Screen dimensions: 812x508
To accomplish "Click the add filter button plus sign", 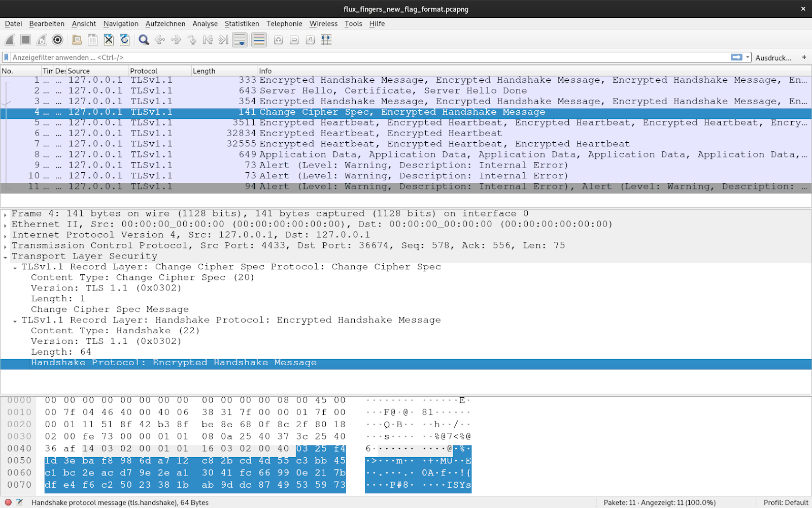I will tap(804, 57).
